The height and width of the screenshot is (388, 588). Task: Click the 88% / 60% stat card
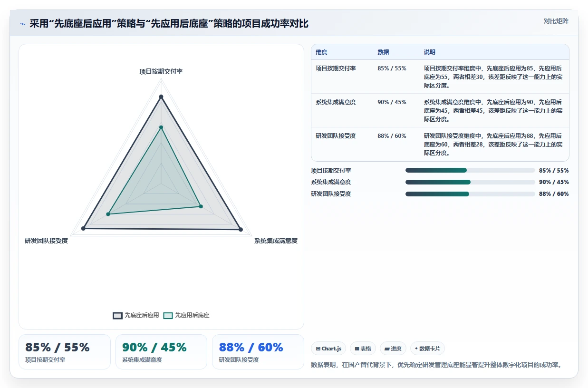pyautogui.click(x=258, y=352)
